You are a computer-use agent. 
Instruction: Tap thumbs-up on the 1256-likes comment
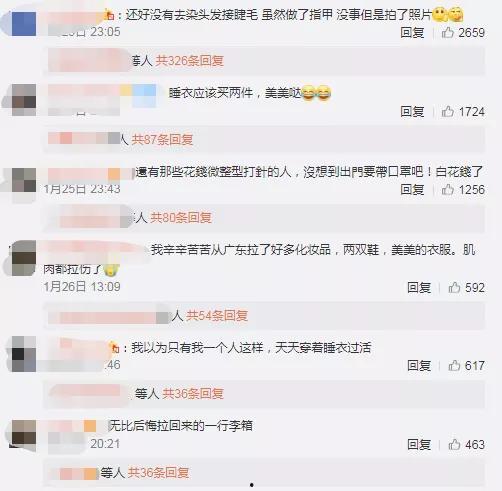[447, 189]
